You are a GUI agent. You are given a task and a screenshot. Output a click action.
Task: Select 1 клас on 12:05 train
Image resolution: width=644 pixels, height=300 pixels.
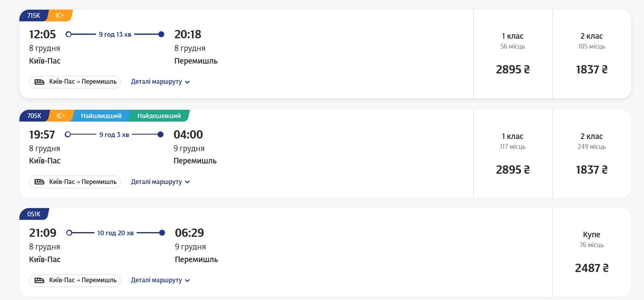[x=512, y=54]
